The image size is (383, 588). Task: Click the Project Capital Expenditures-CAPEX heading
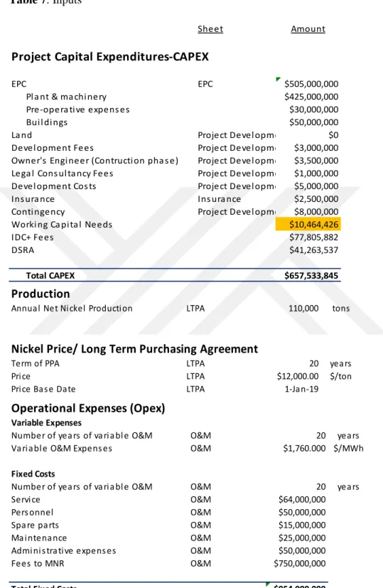(x=110, y=57)
